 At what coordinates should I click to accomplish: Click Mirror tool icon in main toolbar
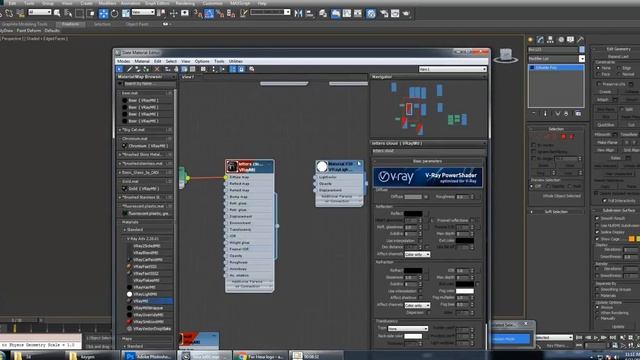point(299,13)
